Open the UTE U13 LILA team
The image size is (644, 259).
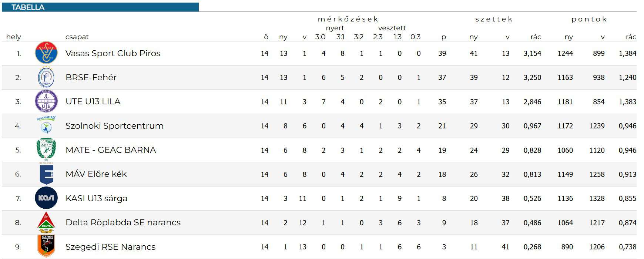(x=93, y=101)
